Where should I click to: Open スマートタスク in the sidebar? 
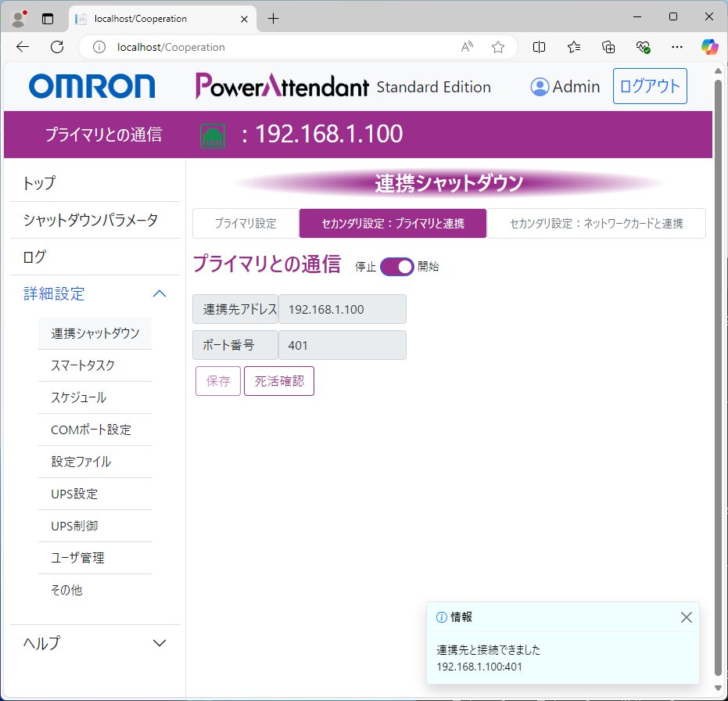click(83, 365)
